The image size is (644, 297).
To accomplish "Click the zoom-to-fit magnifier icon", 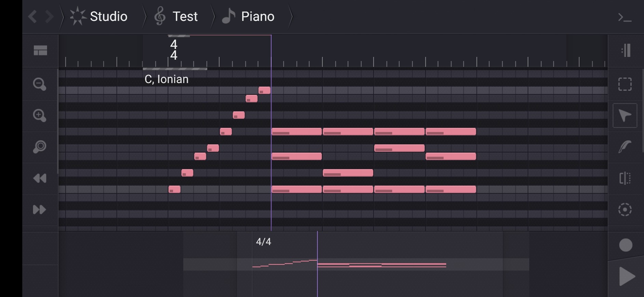I will point(40,147).
